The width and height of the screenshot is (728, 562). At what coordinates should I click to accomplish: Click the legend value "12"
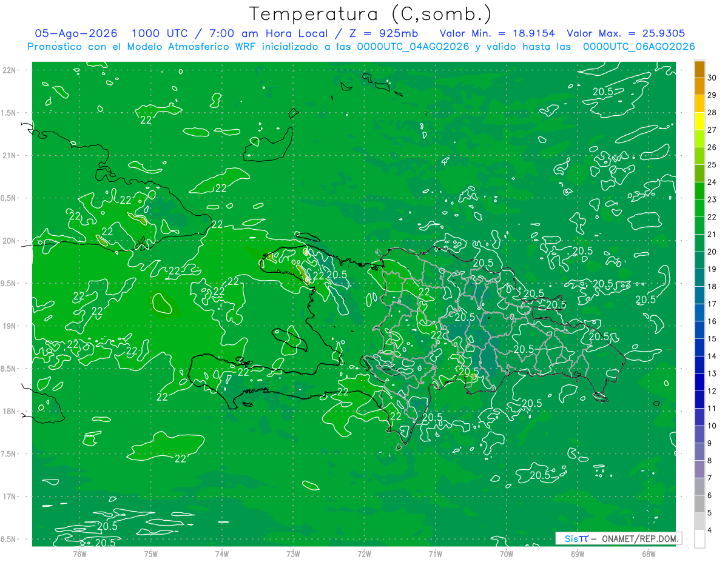click(712, 391)
